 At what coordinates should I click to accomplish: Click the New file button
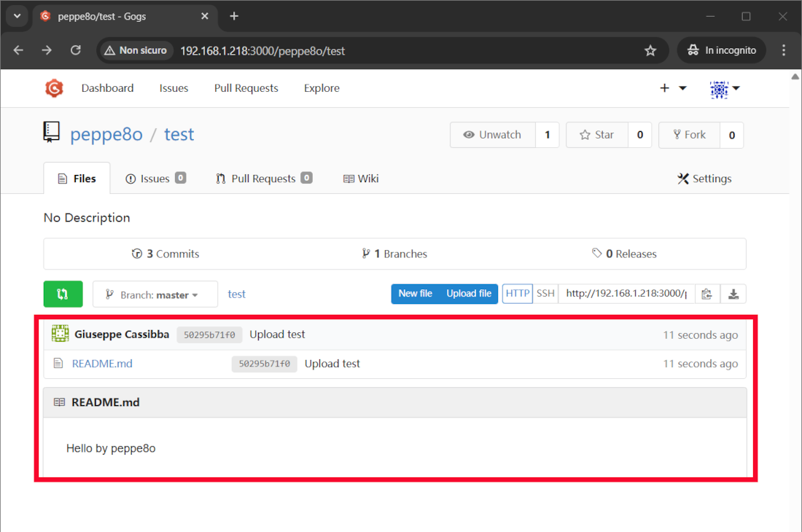coord(415,293)
